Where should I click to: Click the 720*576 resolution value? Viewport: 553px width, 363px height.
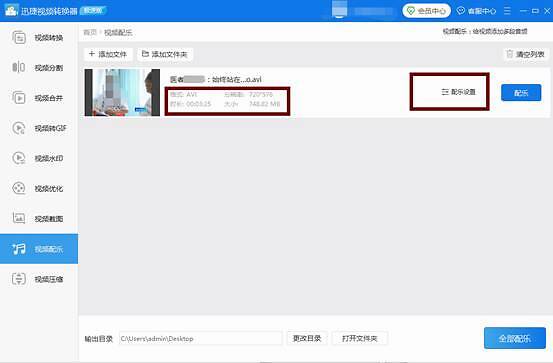point(261,95)
